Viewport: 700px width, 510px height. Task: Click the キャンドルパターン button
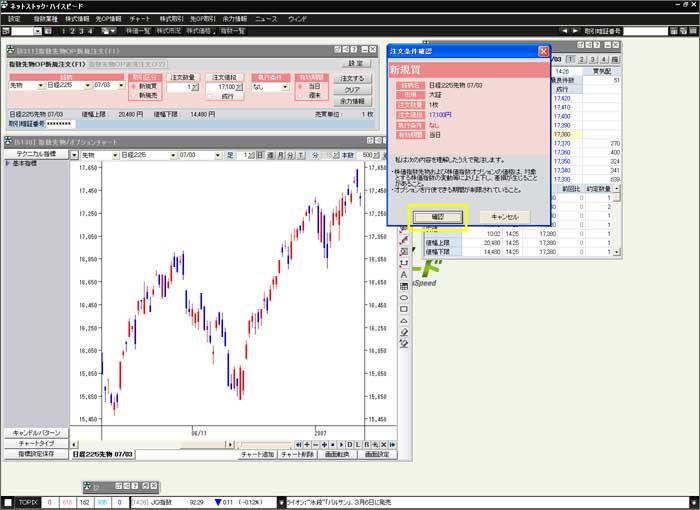(x=36, y=433)
